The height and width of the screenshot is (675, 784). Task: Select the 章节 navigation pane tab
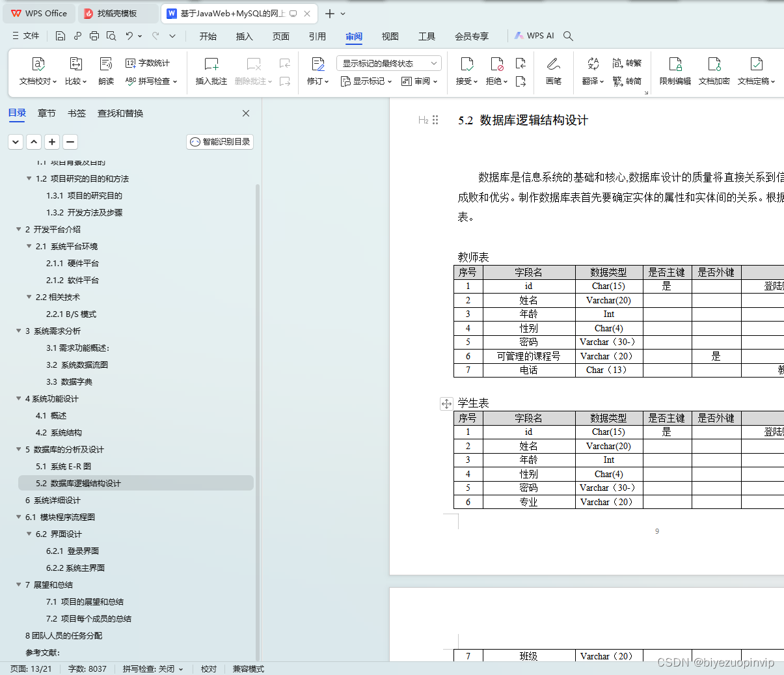coord(47,113)
